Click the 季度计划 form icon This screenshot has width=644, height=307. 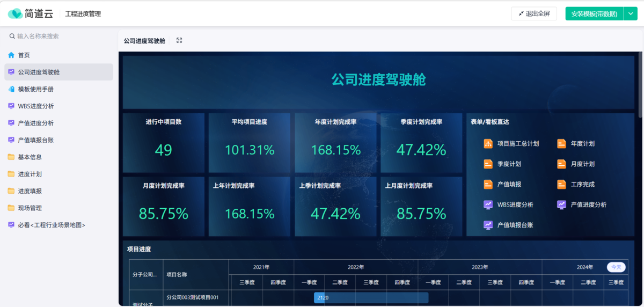pyautogui.click(x=488, y=164)
